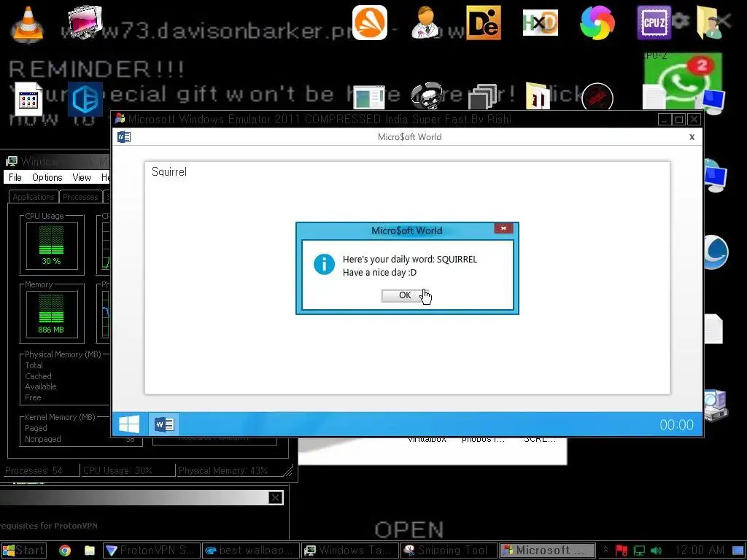Open the Task Manager Options menu
Image resolution: width=747 pixels, height=560 pixels.
(47, 177)
